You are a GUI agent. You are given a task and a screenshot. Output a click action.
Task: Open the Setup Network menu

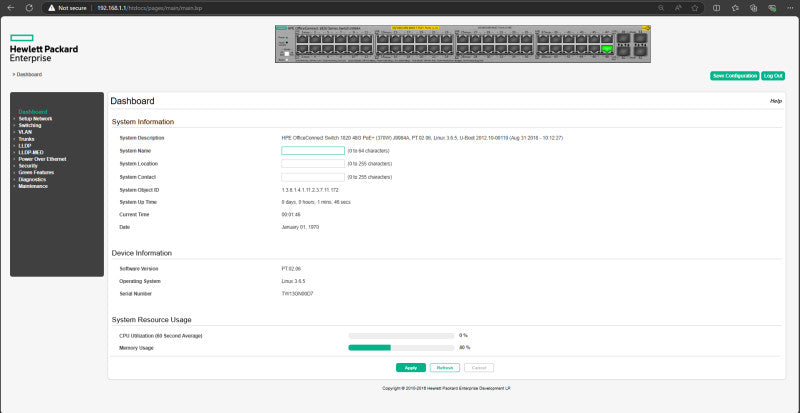35,118
